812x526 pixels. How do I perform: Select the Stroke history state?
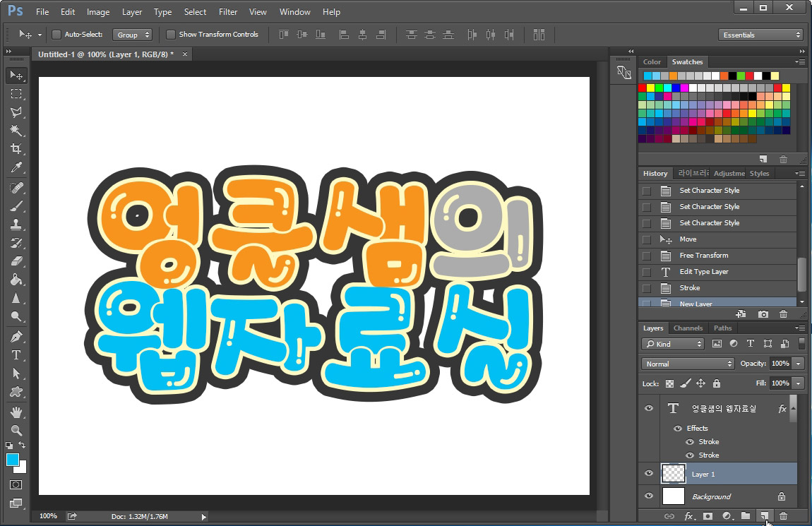pos(718,288)
